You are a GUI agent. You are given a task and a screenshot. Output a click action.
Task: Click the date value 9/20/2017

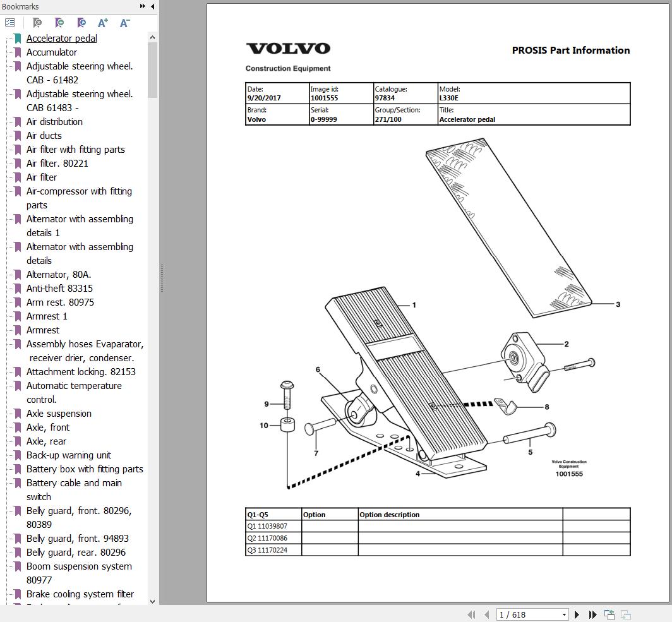264,98
